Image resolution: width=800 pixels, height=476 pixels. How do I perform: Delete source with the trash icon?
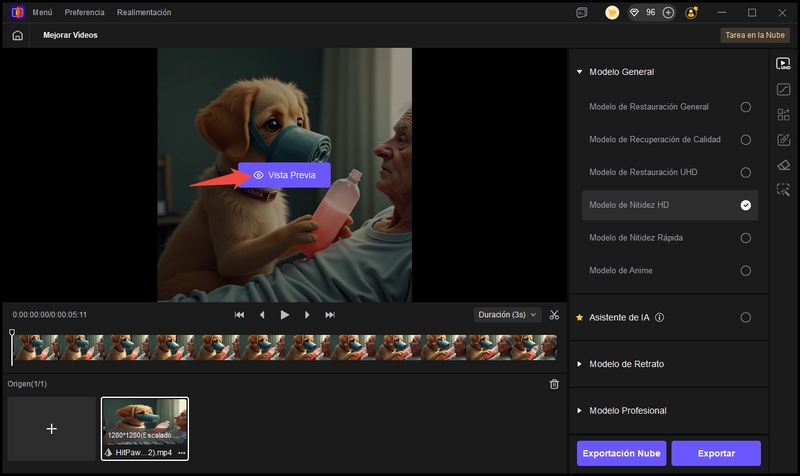(x=554, y=384)
